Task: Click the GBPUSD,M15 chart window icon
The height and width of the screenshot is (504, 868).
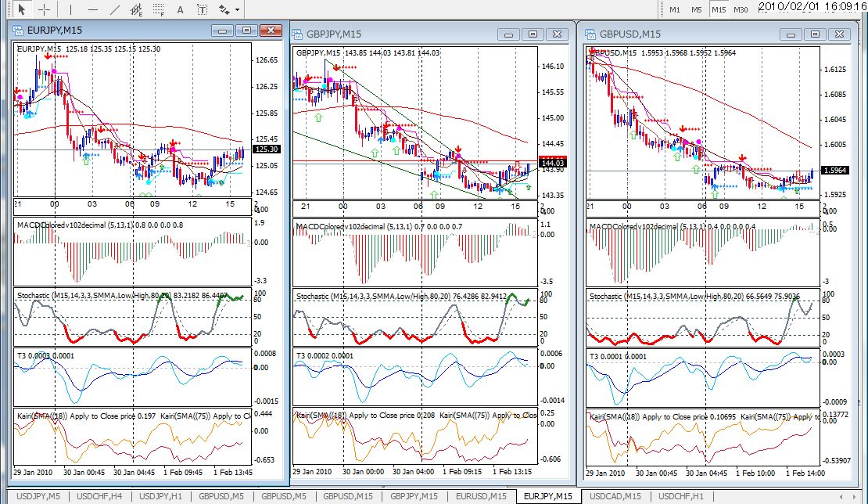Action: [x=590, y=34]
